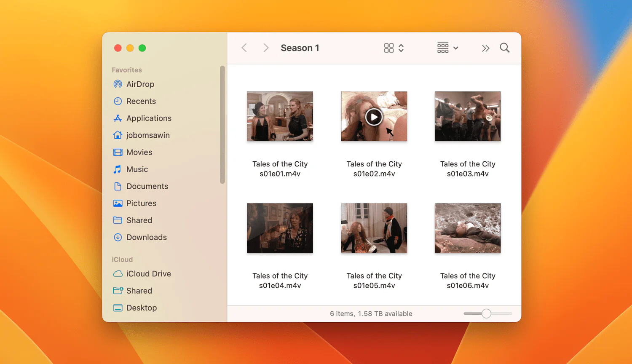Click the AirDrop icon in the sidebar

pyautogui.click(x=118, y=84)
